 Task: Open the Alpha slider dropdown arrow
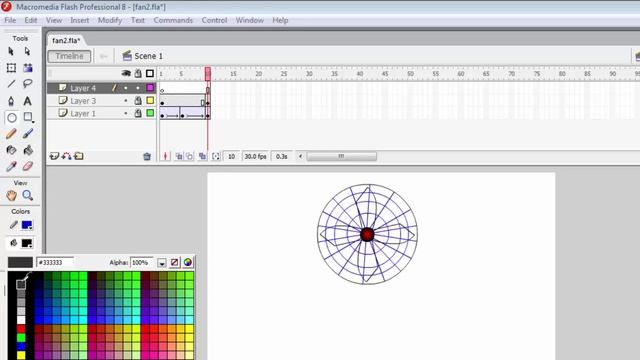162,263
